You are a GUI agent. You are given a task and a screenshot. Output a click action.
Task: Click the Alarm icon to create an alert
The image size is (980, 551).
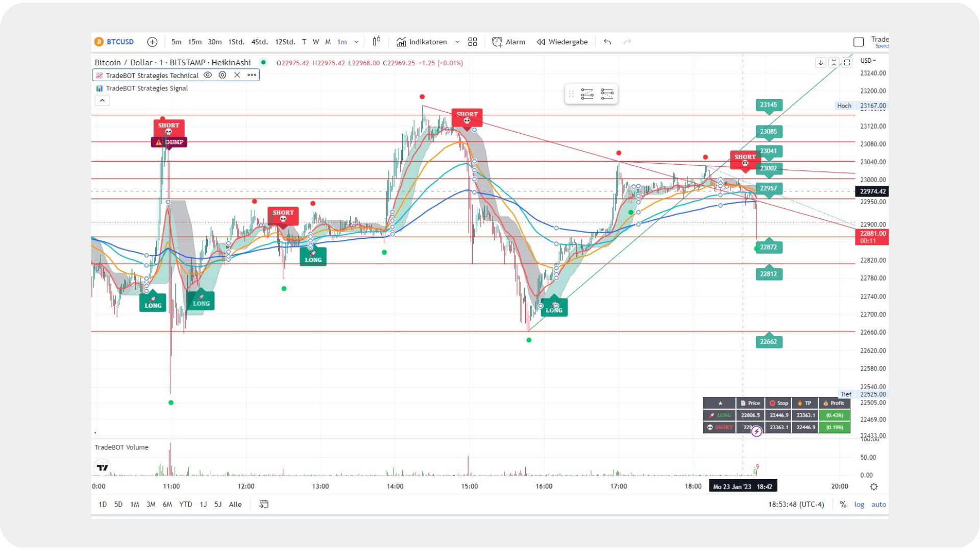pyautogui.click(x=496, y=42)
